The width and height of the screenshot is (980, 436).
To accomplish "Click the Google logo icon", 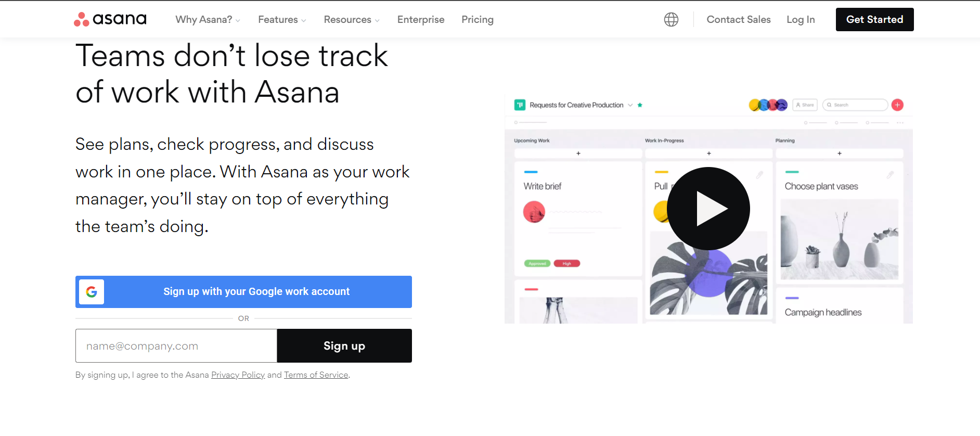I will tap(92, 292).
